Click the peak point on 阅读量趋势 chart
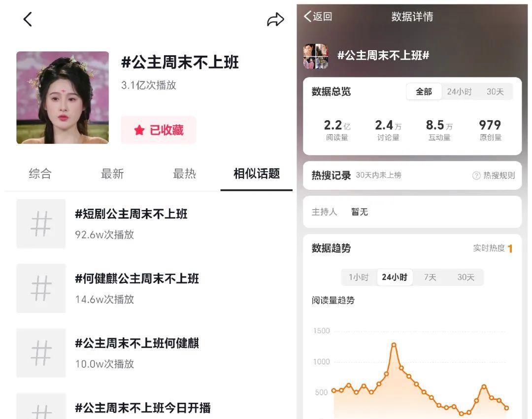This screenshot has width=532, height=419. 394,345
